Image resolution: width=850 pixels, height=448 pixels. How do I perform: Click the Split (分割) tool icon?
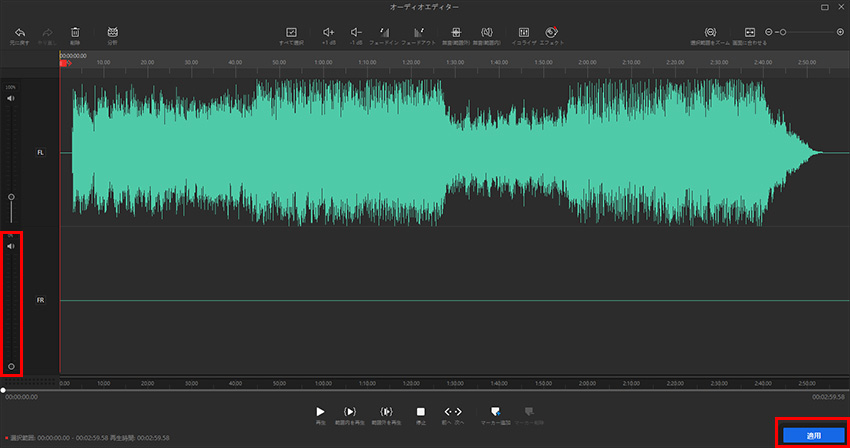pos(112,33)
